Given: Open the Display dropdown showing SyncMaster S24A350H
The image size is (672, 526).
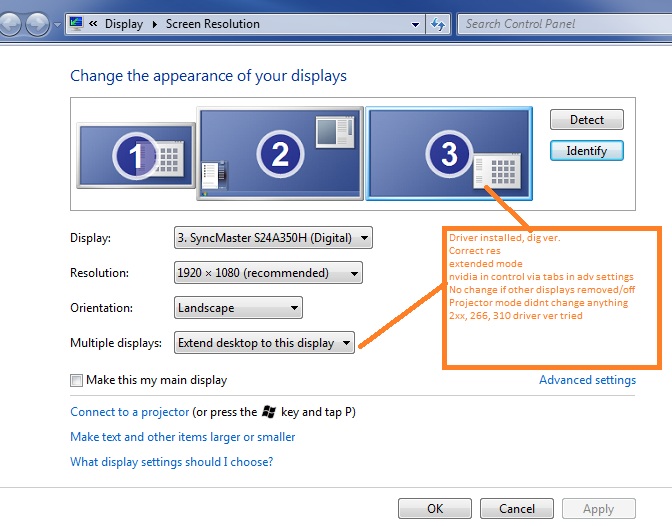Looking at the screenshot, I should pyautogui.click(x=273, y=238).
